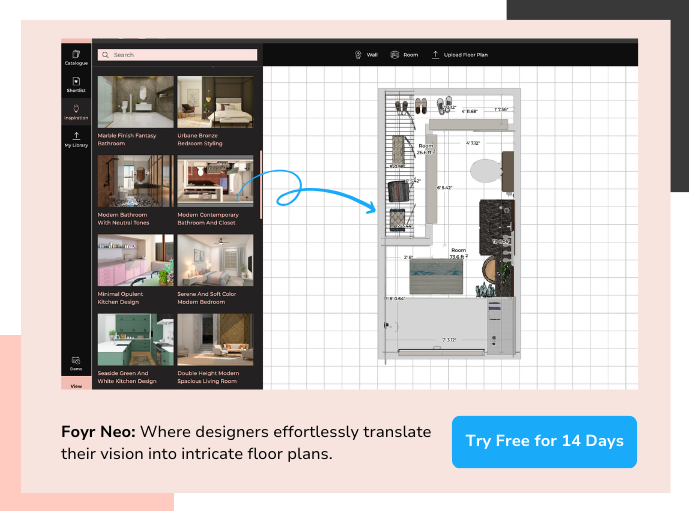Open Modern Contemporary Bathroom And Closet thumbnail
The image size is (689, 511).
215,181
